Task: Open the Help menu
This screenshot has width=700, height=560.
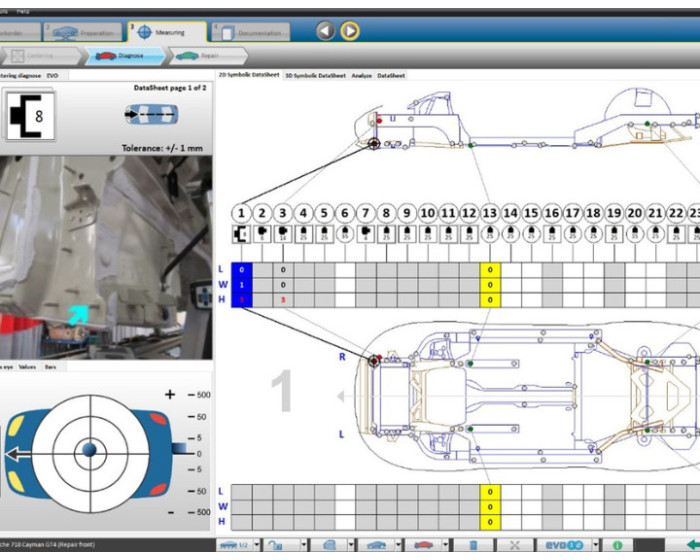Action: point(23,11)
